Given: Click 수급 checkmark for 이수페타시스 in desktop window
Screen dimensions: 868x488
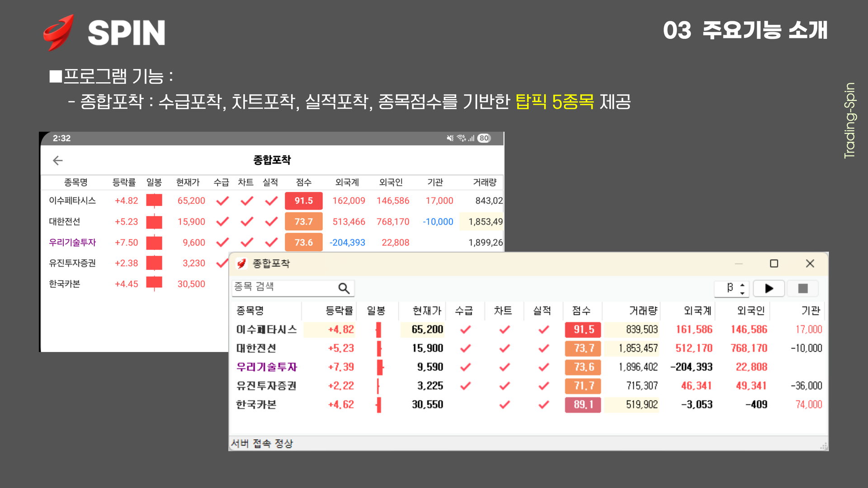Looking at the screenshot, I should click(465, 329).
